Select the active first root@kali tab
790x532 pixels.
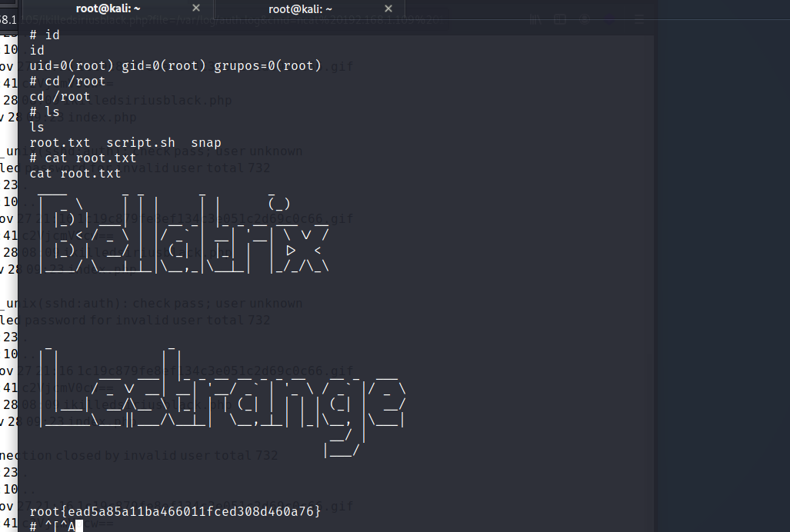107,9
